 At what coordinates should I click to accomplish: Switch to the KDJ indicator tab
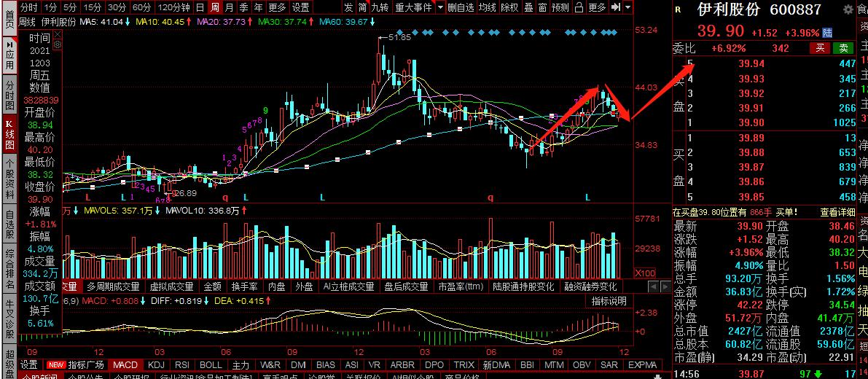click(157, 364)
